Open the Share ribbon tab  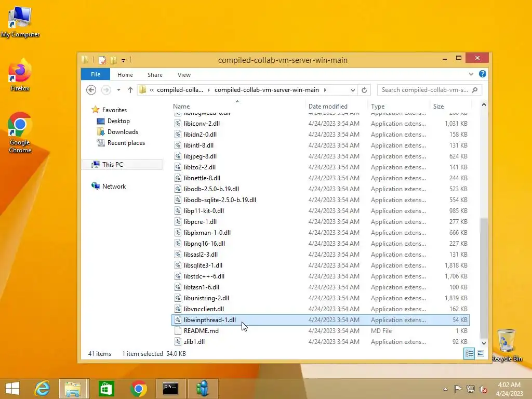(x=155, y=75)
